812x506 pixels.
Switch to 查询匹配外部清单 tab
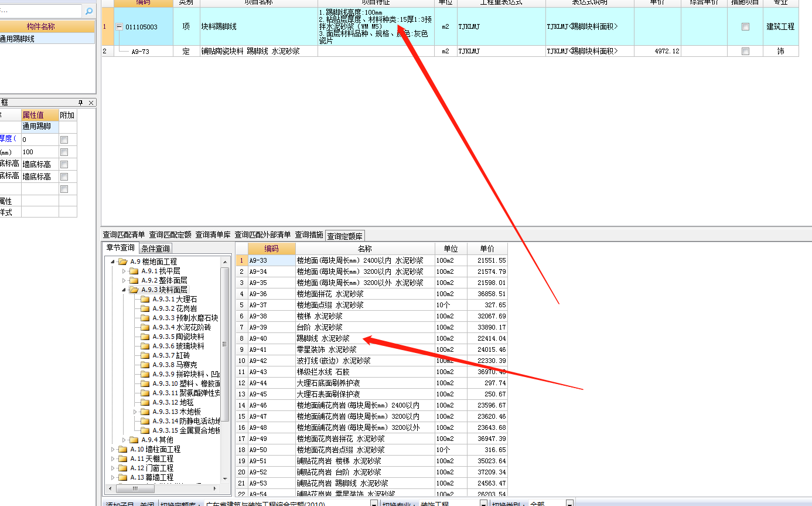click(x=262, y=235)
